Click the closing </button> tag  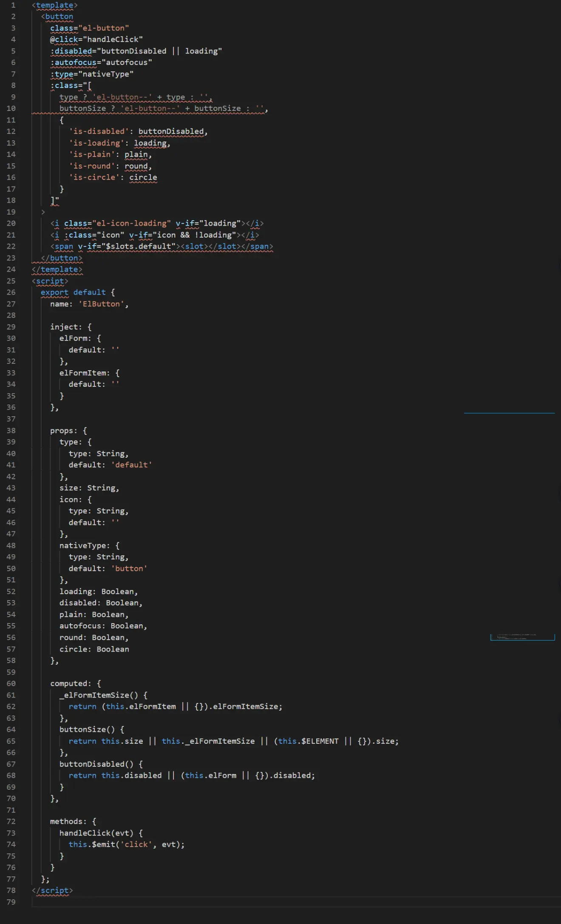(62, 258)
